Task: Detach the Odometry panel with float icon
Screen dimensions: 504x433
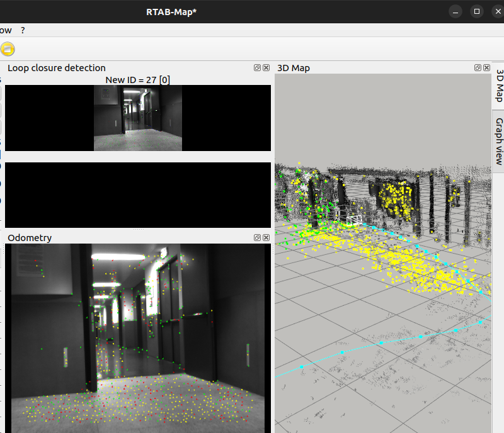Action: coord(257,238)
